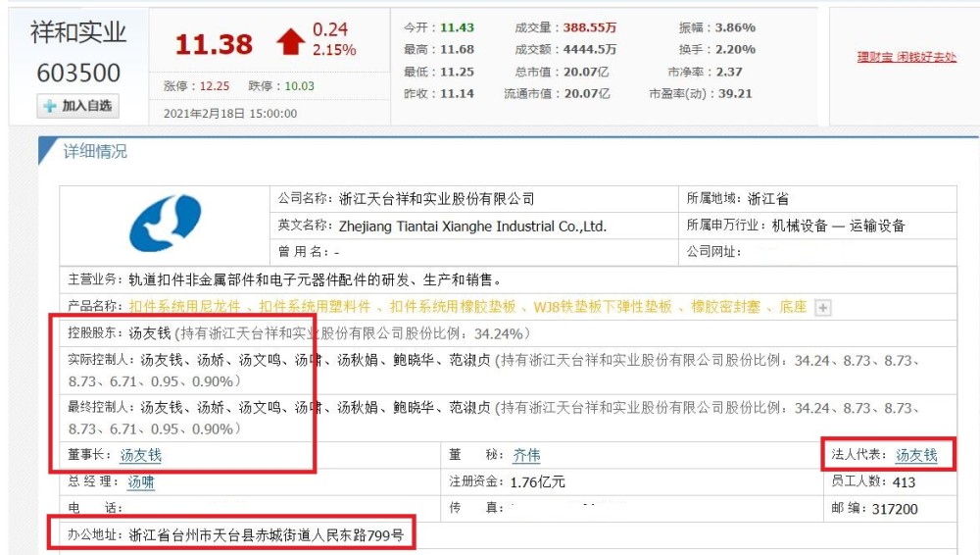
Task: Click product 扣件系统用橡胶垫板
Action: [x=453, y=307]
